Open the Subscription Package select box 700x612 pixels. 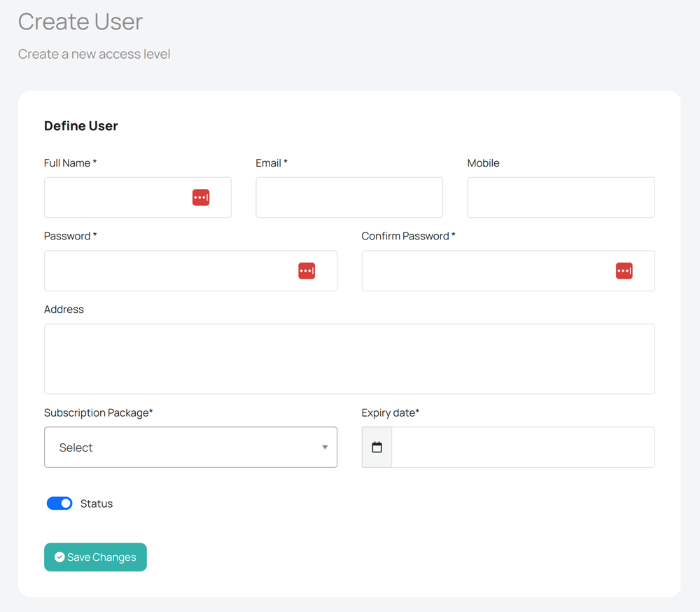pos(182,447)
